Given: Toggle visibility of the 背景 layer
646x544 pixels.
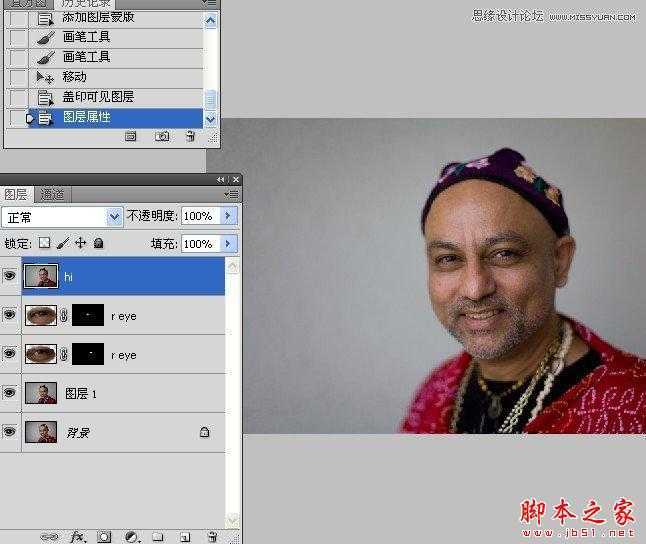Looking at the screenshot, I should pyautogui.click(x=9, y=431).
